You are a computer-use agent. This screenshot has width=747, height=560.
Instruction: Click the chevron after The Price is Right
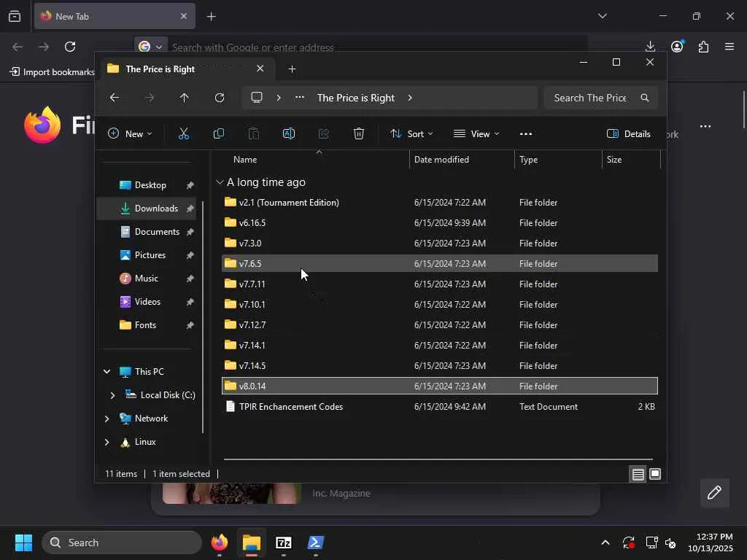click(410, 98)
